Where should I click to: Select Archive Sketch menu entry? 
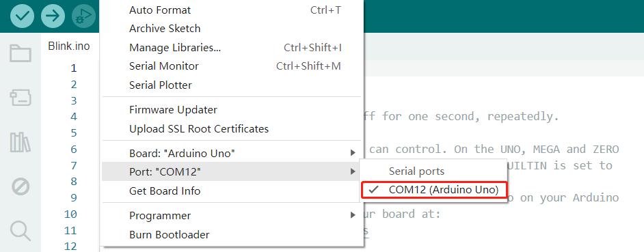[232, 28]
